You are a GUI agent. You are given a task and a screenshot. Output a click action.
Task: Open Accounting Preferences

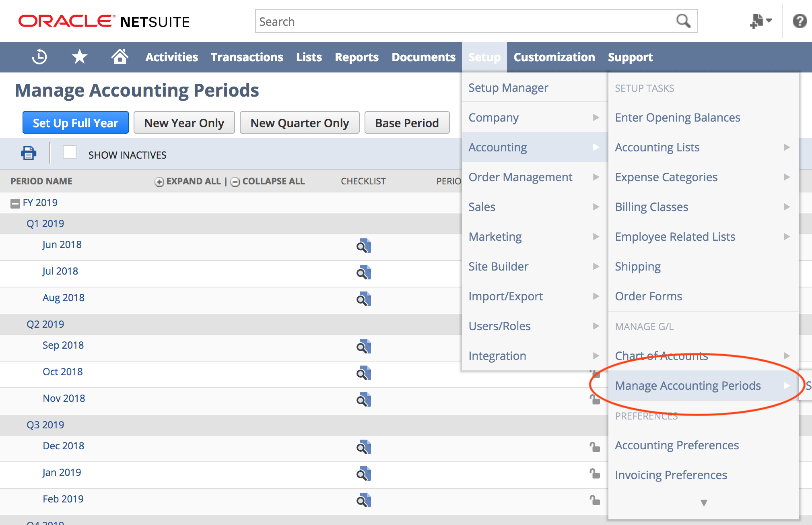pos(677,445)
